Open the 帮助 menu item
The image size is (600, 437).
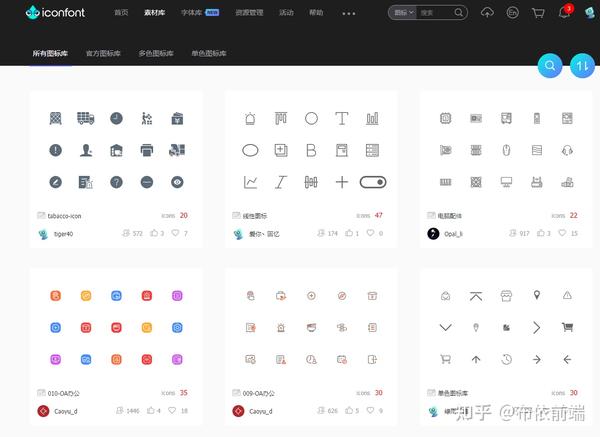(316, 13)
